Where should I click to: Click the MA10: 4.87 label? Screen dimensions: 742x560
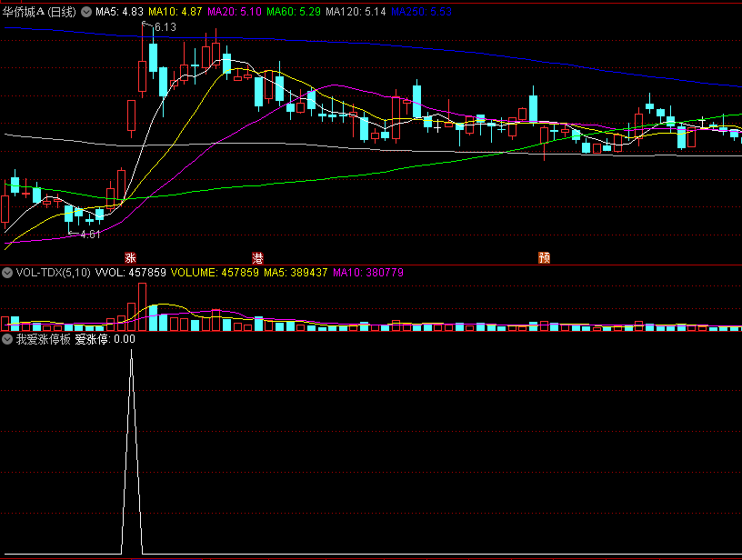pyautogui.click(x=175, y=12)
